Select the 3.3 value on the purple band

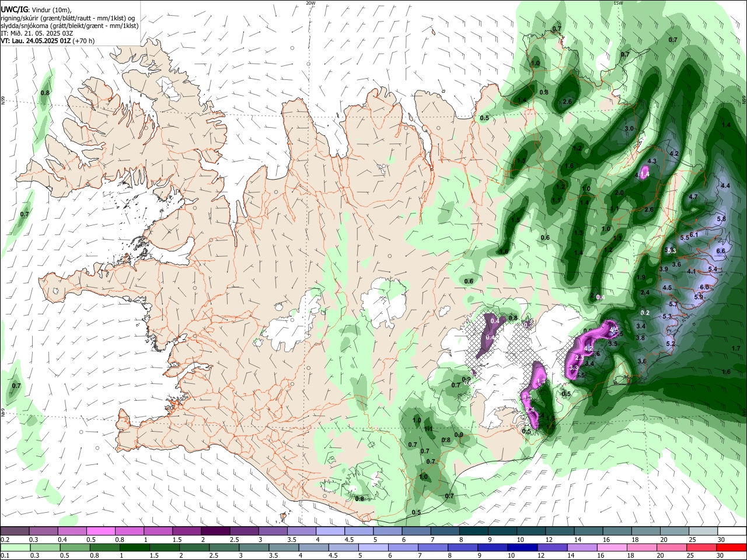tap(574, 368)
